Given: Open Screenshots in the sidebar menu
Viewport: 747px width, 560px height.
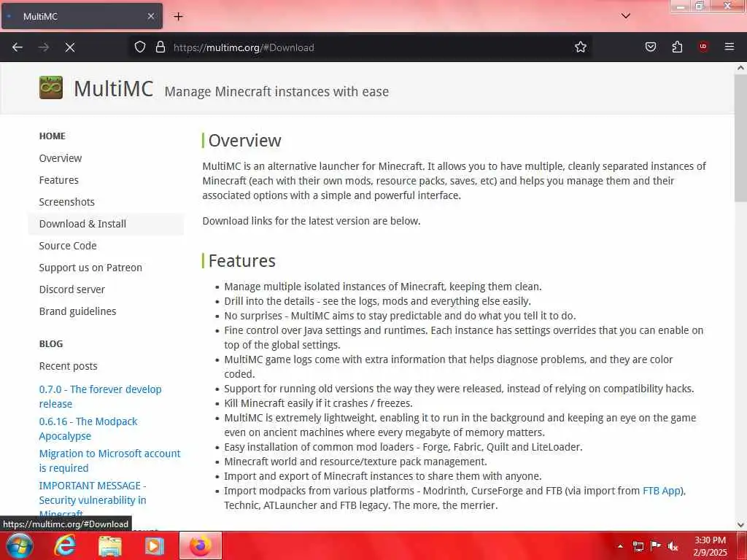Looking at the screenshot, I should [66, 202].
